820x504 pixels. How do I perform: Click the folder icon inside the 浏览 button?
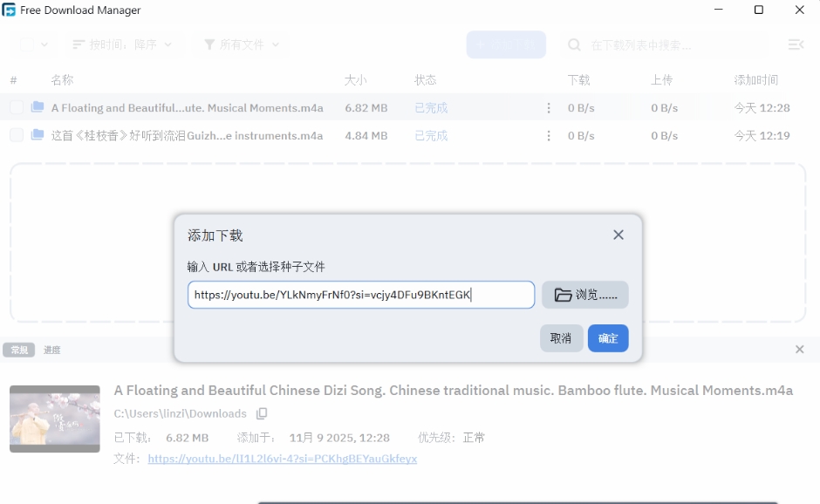(564, 295)
